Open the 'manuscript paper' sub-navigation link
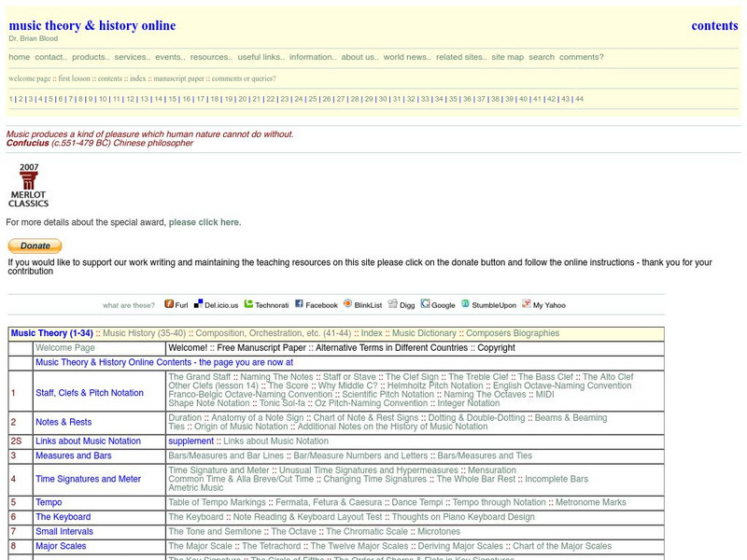This screenshot has width=747, height=560. point(178,78)
